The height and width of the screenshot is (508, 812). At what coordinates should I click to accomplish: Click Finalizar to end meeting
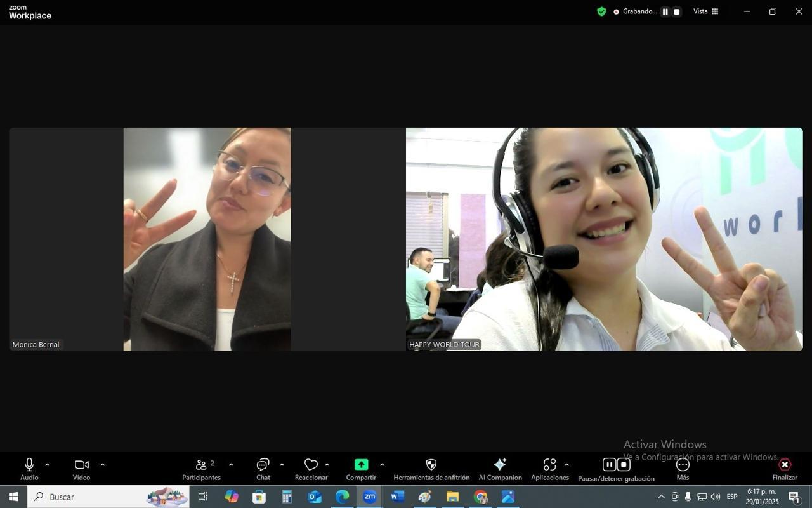click(785, 469)
